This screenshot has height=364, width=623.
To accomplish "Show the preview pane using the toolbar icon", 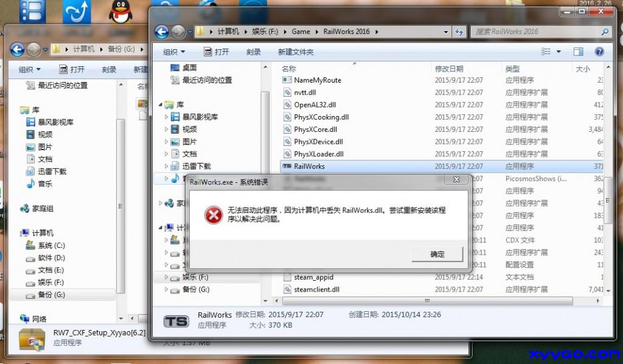I will 578,52.
